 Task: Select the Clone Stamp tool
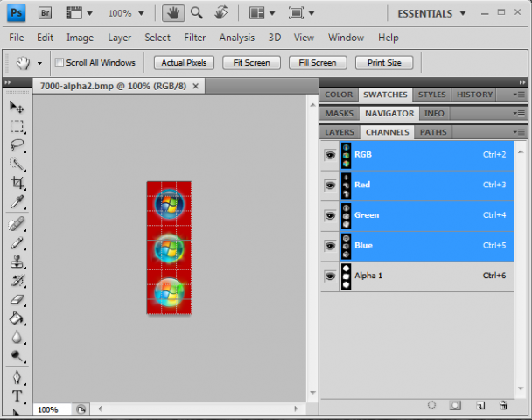tap(17, 262)
